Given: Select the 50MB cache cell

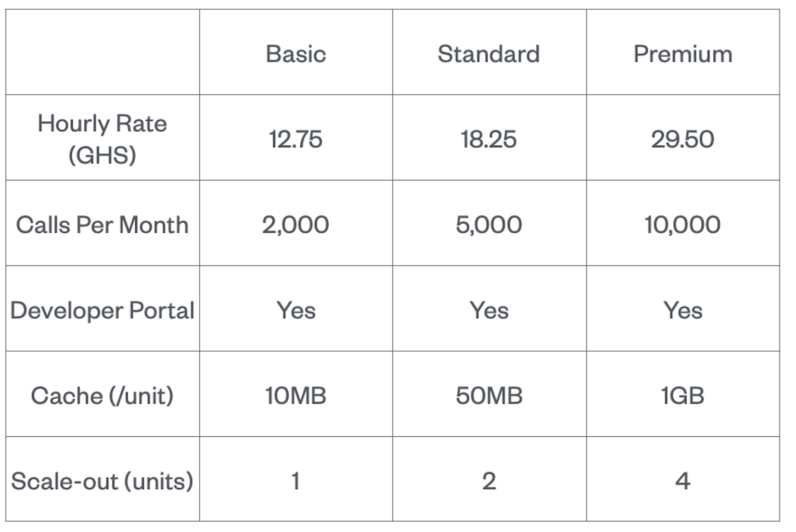Looking at the screenshot, I should (x=488, y=396).
